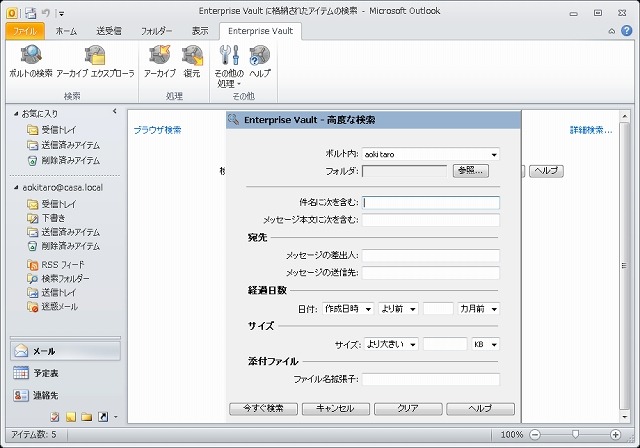Click the メッセージ本文に次を含む input field
The height and width of the screenshot is (448, 640).
(x=431, y=220)
